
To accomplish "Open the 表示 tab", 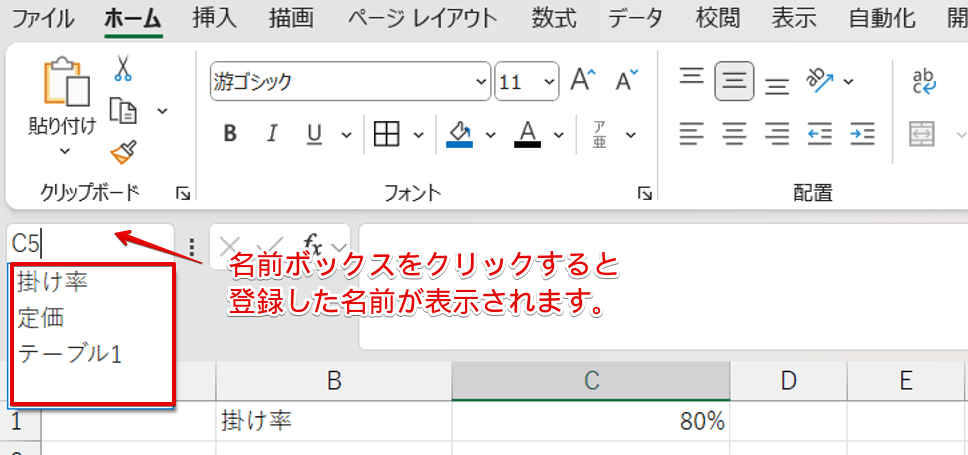I will [x=794, y=19].
